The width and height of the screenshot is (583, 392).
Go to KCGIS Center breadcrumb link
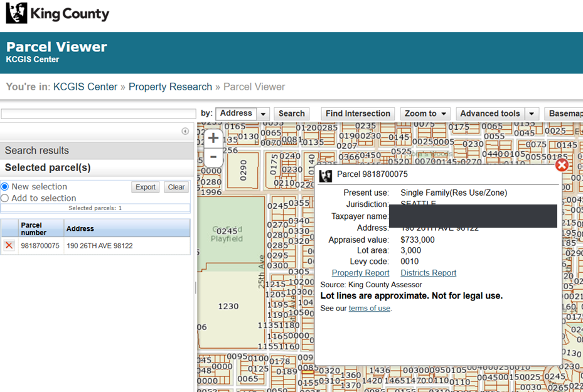85,87
